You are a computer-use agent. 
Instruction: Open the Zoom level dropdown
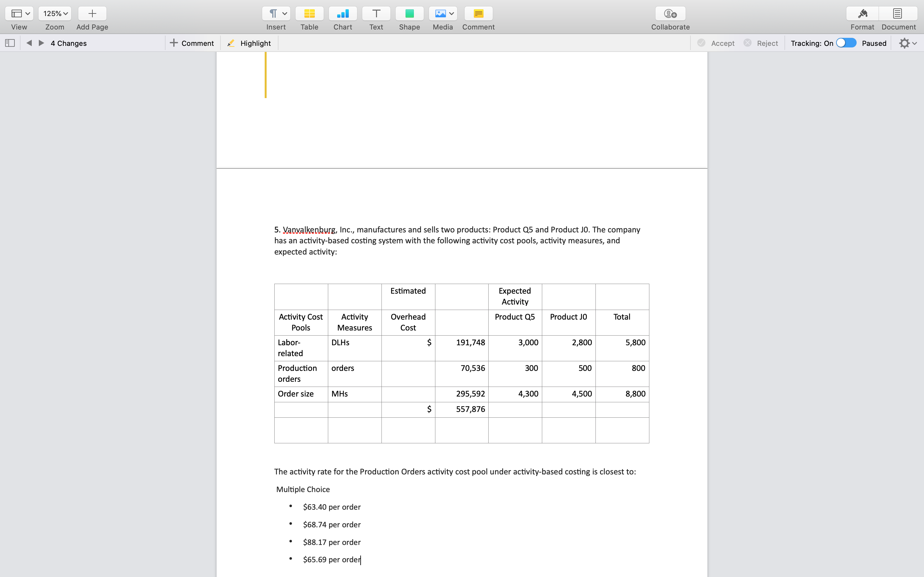tap(55, 13)
